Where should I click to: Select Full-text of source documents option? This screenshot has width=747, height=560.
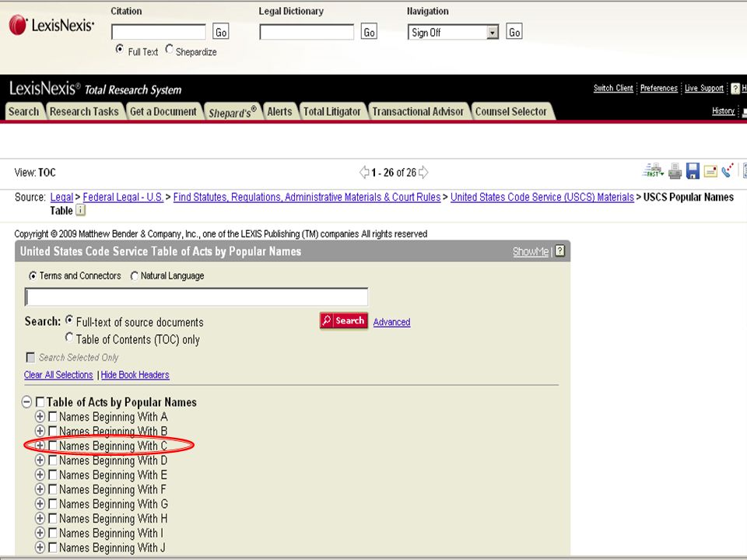tap(69, 320)
